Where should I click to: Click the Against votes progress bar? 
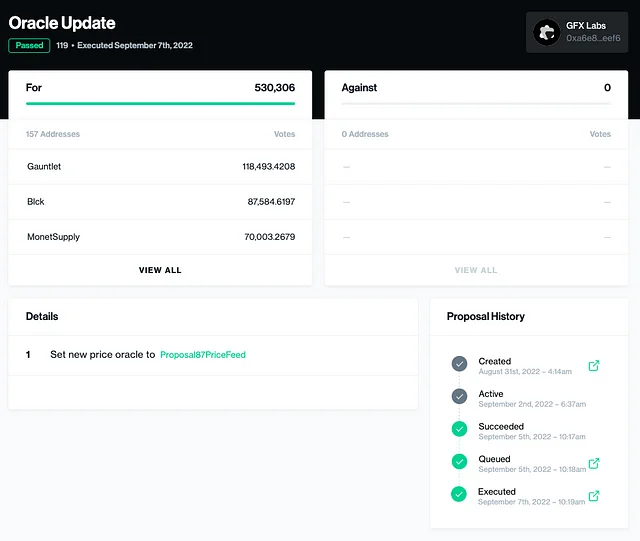point(476,103)
